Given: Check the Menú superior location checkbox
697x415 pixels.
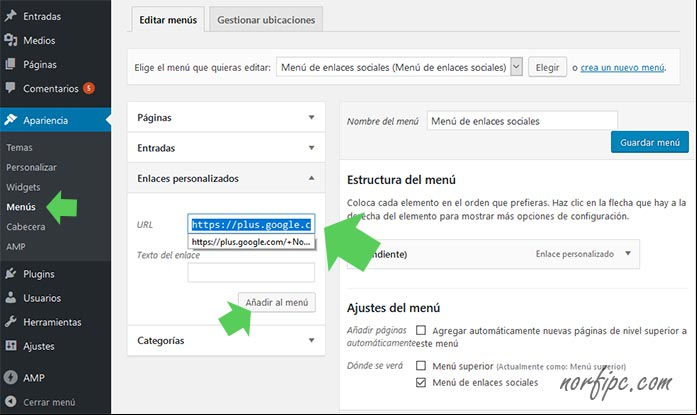Looking at the screenshot, I should [x=421, y=366].
